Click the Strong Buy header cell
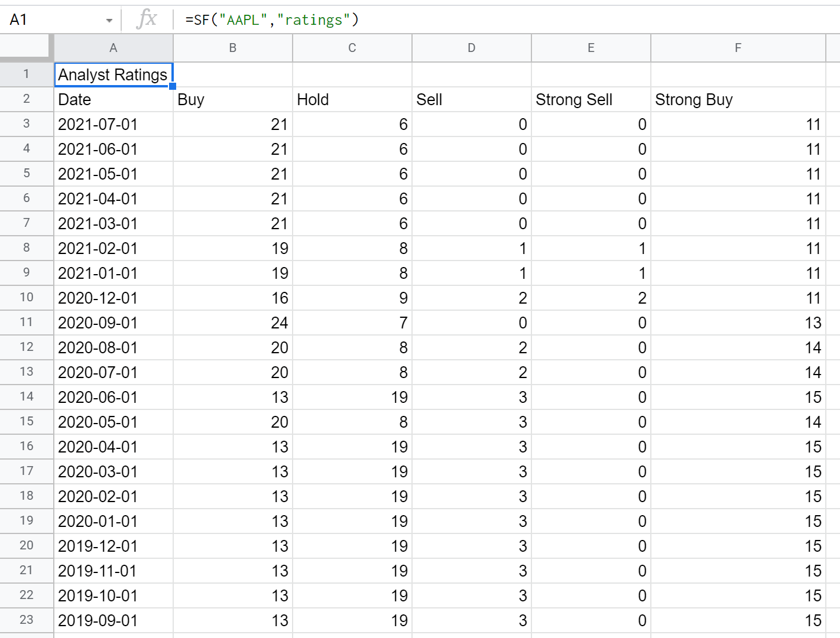 tap(738, 100)
